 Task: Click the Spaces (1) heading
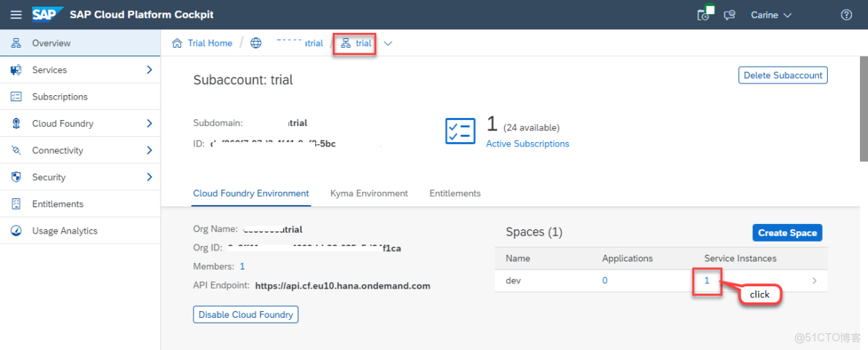click(x=534, y=232)
